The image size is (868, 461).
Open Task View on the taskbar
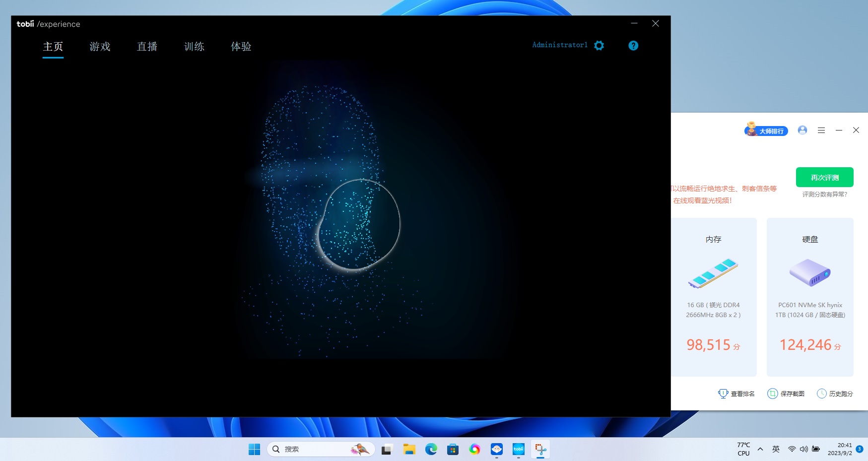(x=387, y=449)
